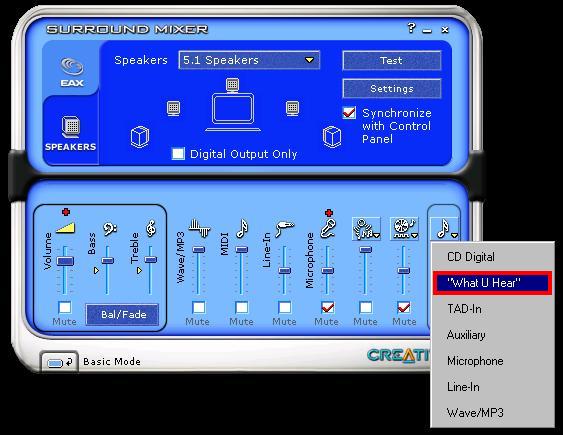
Task: Select Wave/MP3 in the popup menu
Action: (x=492, y=413)
